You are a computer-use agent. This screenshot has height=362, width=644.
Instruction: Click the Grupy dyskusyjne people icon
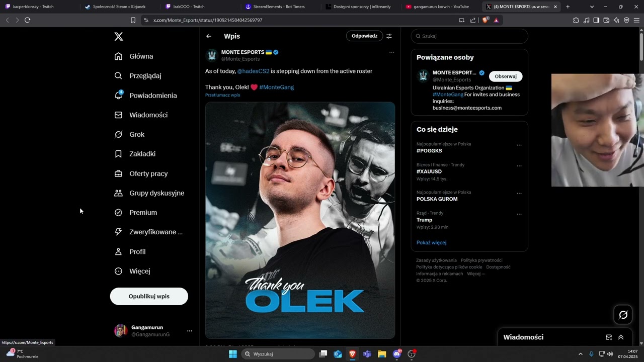click(x=118, y=193)
